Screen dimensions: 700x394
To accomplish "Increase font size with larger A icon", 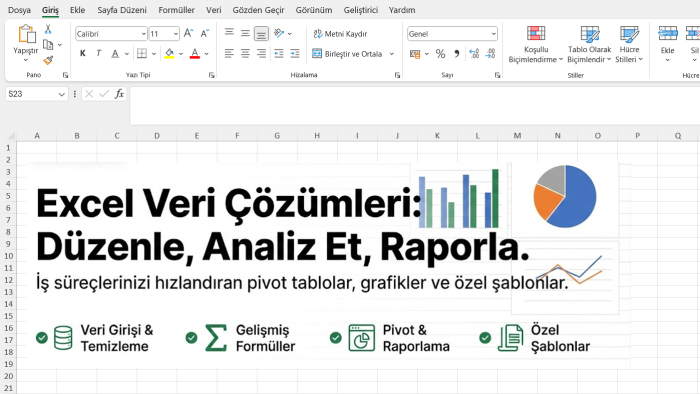I will (x=188, y=33).
